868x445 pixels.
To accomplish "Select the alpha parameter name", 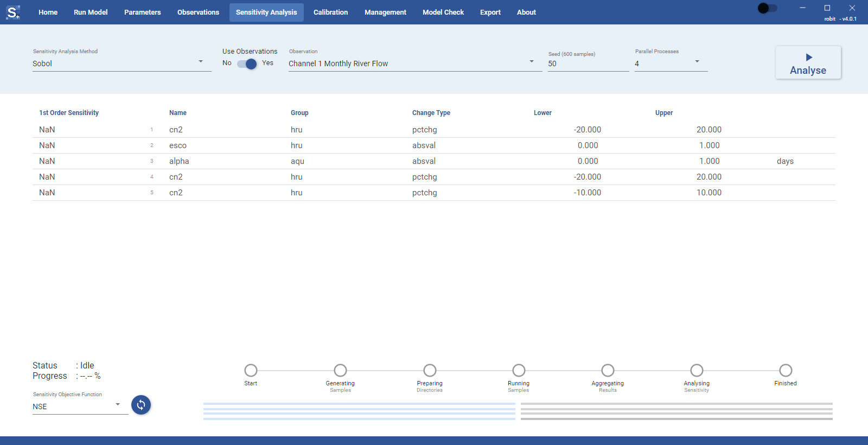I will (179, 161).
